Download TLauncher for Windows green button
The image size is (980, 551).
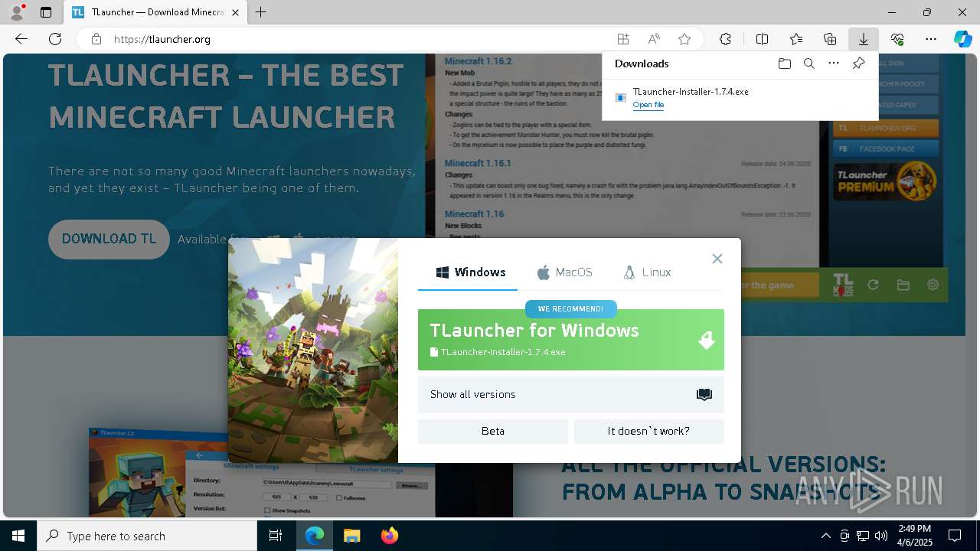coord(571,340)
